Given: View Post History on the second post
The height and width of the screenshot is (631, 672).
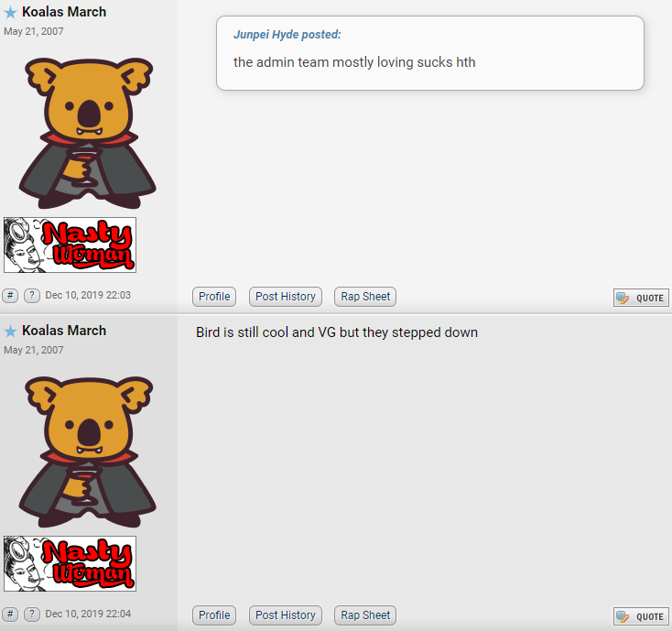Looking at the screenshot, I should click(x=286, y=615).
